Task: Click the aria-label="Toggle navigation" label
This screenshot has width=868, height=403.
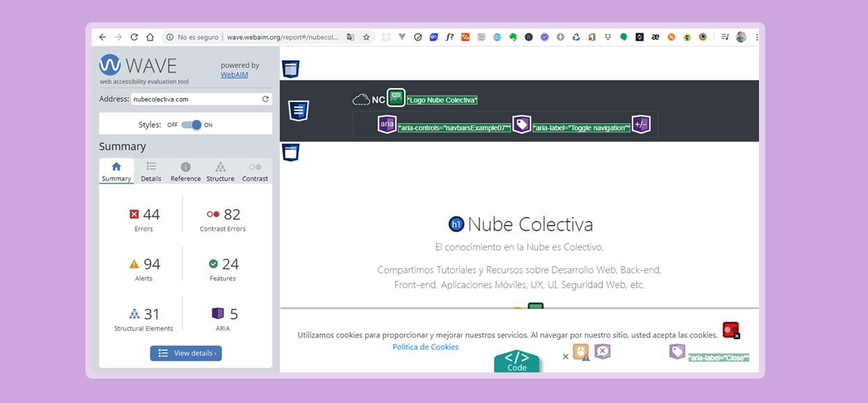Action: [581, 128]
